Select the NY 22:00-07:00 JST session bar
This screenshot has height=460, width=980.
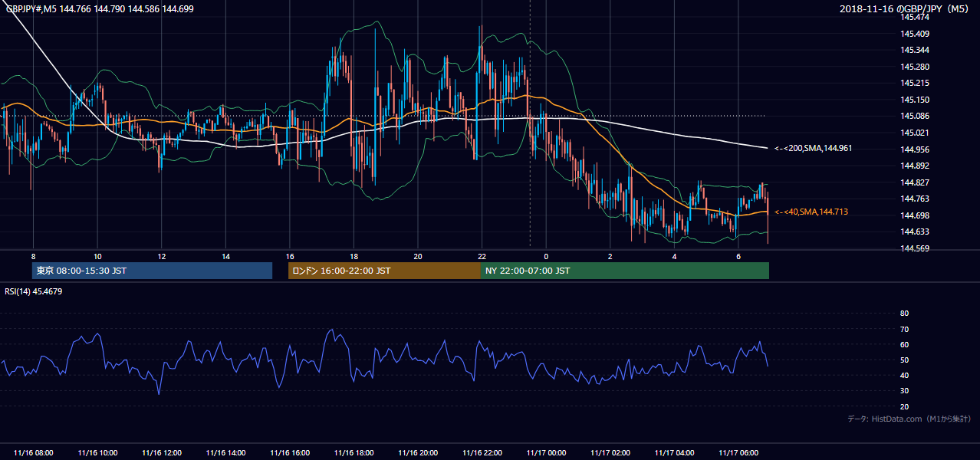[x=625, y=271]
